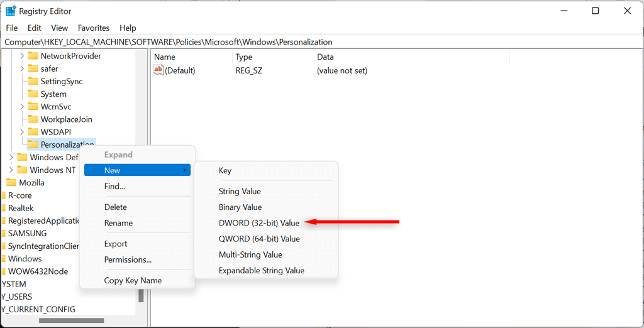Click the Registry Editor app icon in title bar
The image size is (644, 328).
pos(11,11)
